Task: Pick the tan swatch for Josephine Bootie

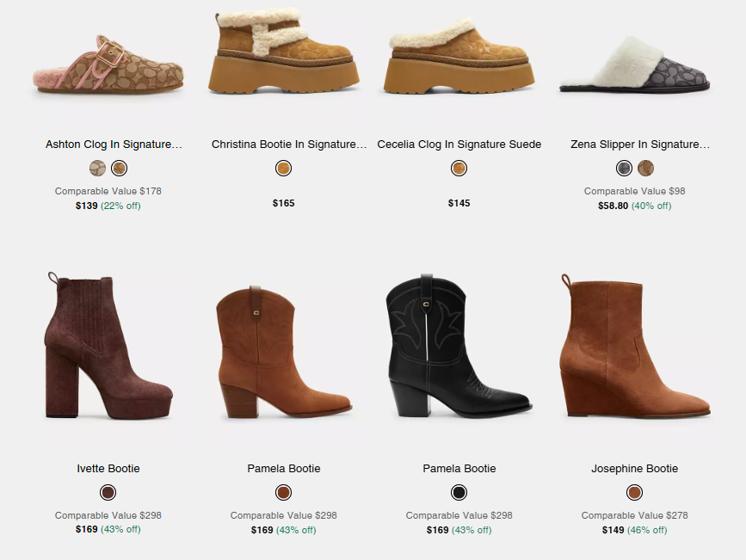Action: [634, 492]
